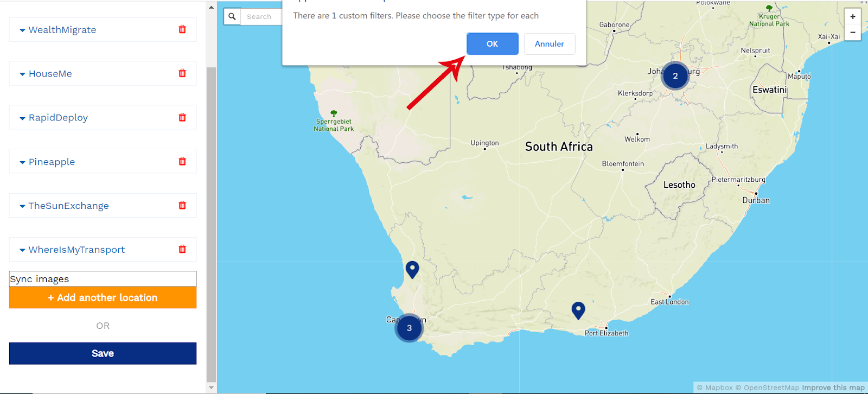Click the South Africa map label
868x394 pixels.
pos(559,147)
